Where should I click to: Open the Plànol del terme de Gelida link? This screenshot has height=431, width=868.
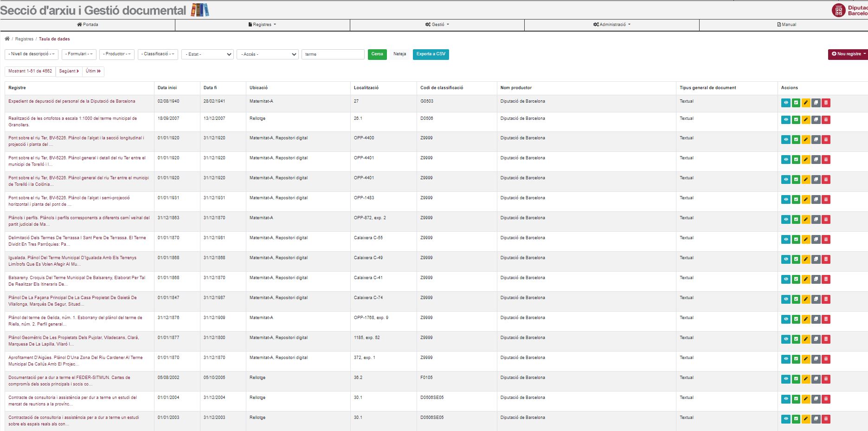click(75, 321)
